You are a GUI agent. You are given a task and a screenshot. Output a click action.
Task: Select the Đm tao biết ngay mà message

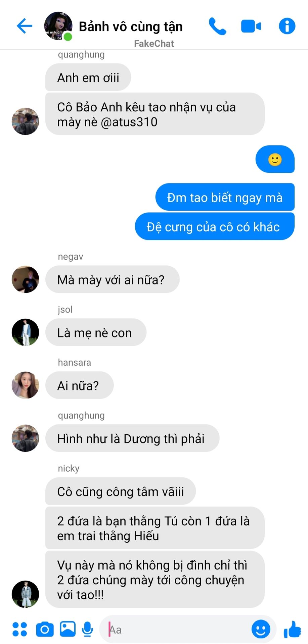[225, 197]
